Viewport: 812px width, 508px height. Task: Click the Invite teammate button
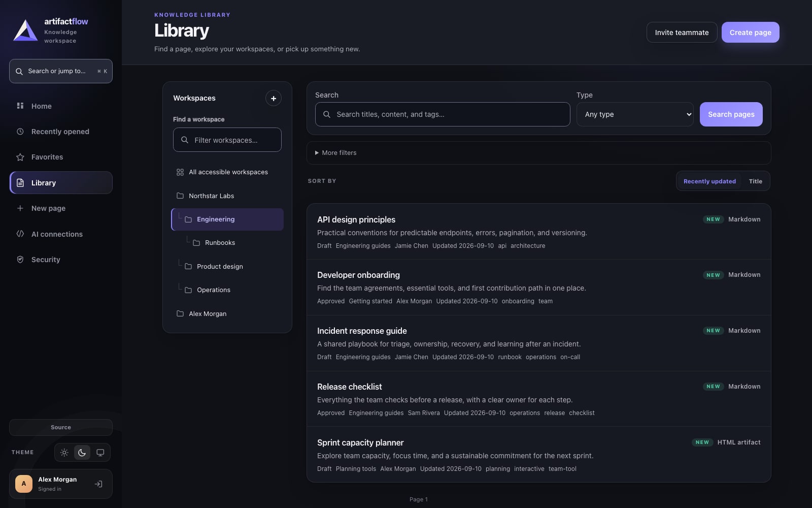click(x=682, y=33)
